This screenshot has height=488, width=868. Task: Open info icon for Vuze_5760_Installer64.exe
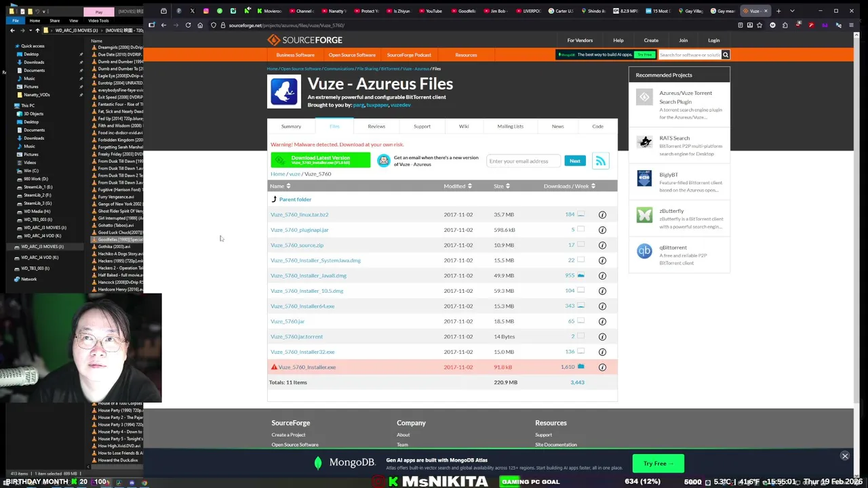click(x=602, y=306)
